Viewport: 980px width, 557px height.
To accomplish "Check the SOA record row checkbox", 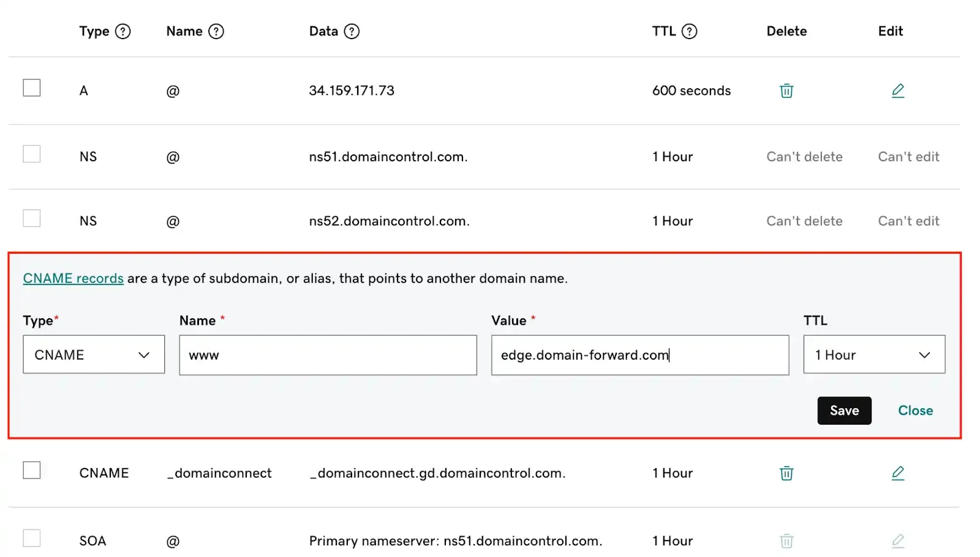I will pyautogui.click(x=31, y=537).
